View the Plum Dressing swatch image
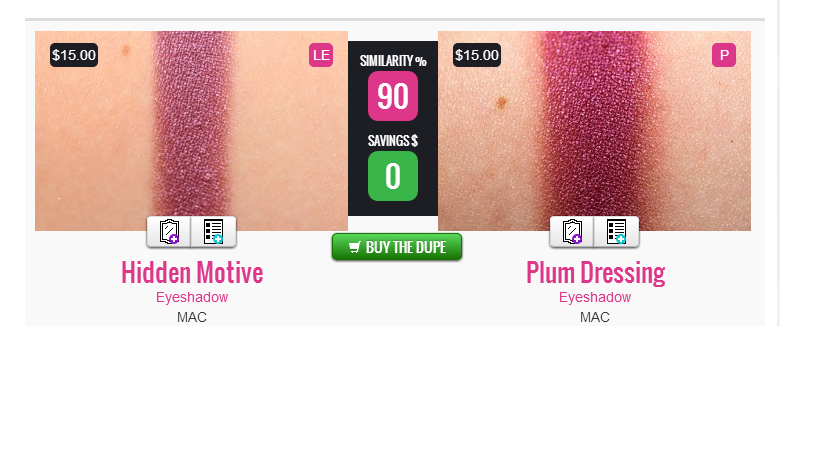 [x=594, y=131]
